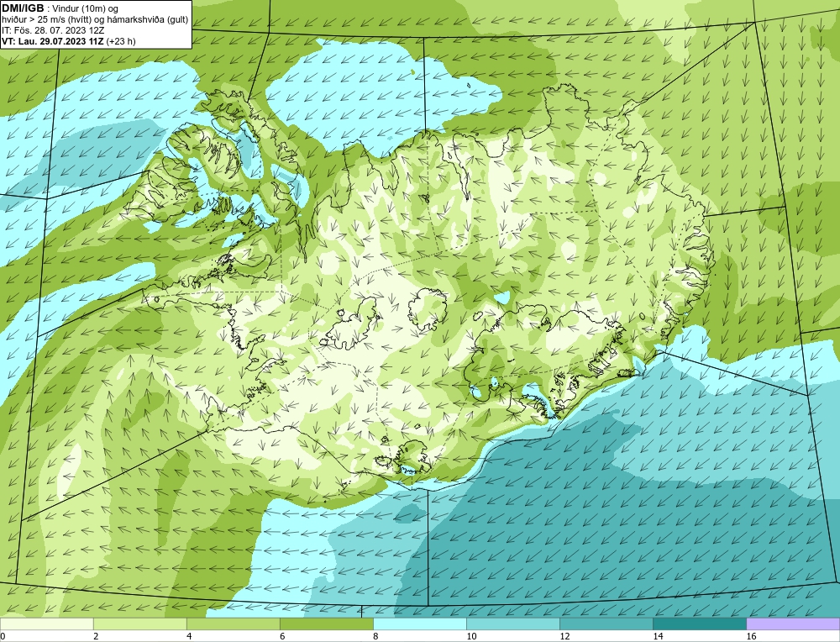This screenshot has width=840, height=642.
Task: Click the 'IT: Fös. 28. 07. 2023 12Z' line
Action: click(53, 30)
